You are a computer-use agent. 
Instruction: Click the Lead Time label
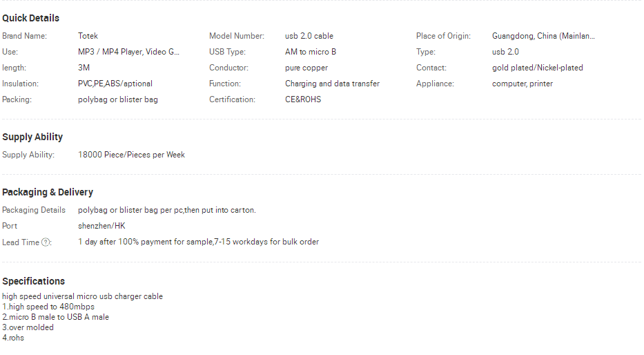(x=21, y=242)
